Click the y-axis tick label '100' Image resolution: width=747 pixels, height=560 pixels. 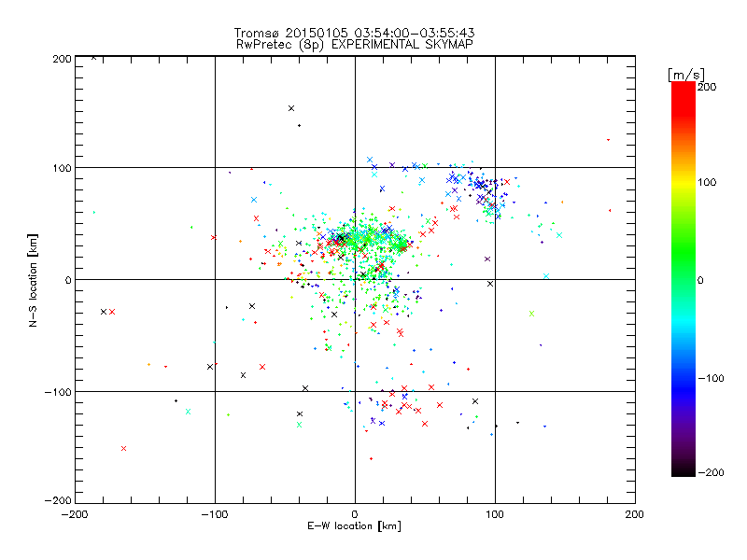[x=62, y=168]
